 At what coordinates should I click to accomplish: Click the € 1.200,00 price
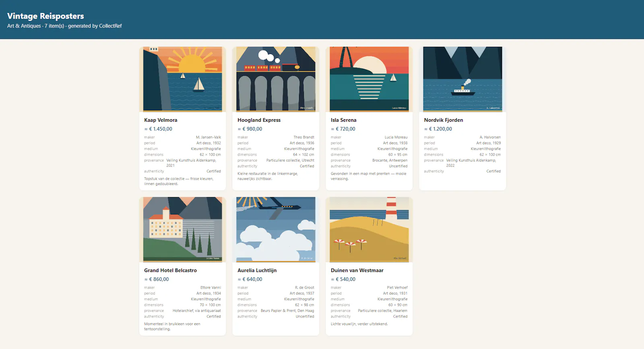[x=438, y=129]
